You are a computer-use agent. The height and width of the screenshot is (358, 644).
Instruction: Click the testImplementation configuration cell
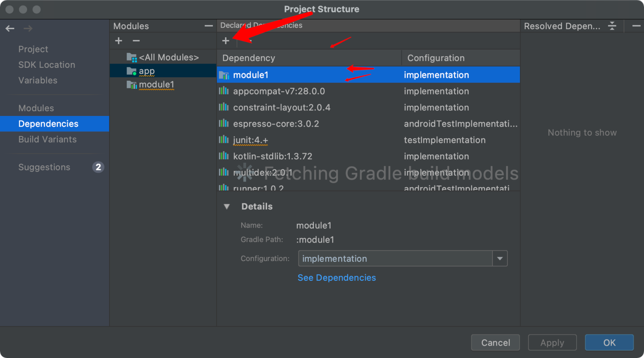[445, 140]
